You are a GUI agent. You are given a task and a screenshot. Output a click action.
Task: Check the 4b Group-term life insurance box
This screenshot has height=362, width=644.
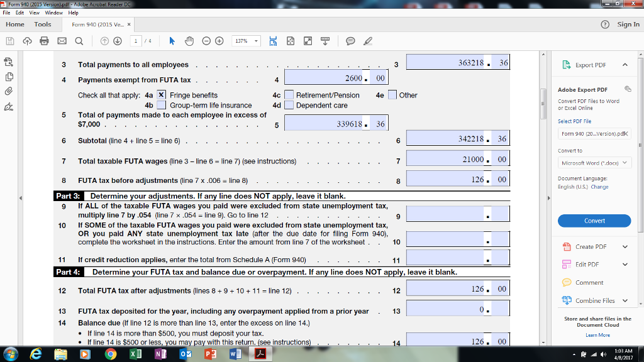click(x=162, y=105)
